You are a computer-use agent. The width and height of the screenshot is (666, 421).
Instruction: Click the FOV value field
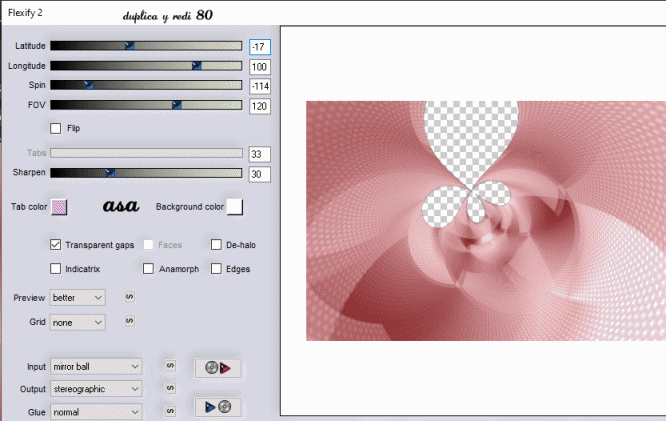[260, 106]
